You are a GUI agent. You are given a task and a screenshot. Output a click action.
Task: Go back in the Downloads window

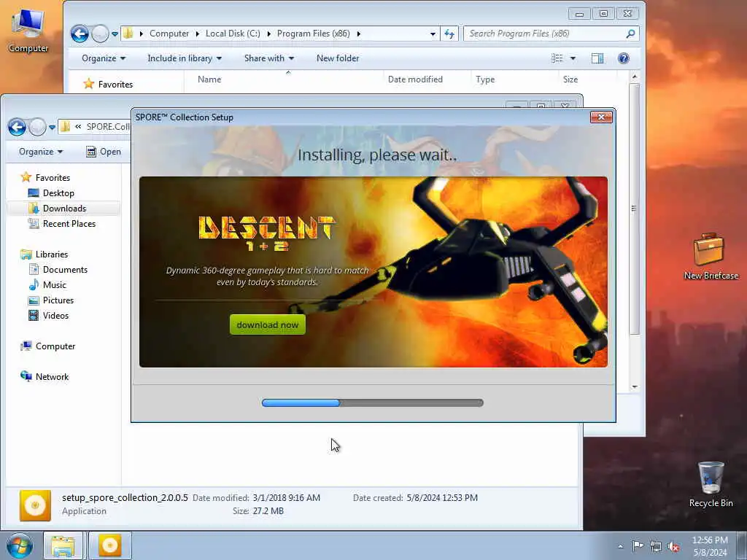[17, 127]
